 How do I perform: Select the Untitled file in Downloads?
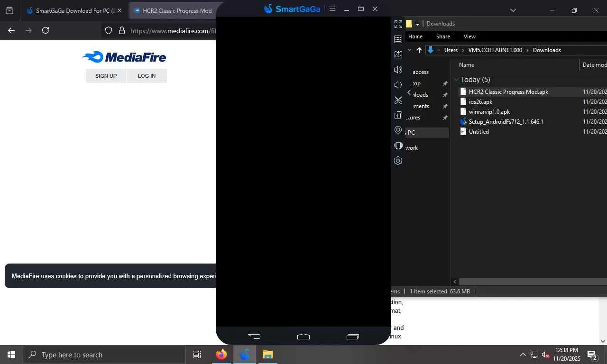[478, 132]
